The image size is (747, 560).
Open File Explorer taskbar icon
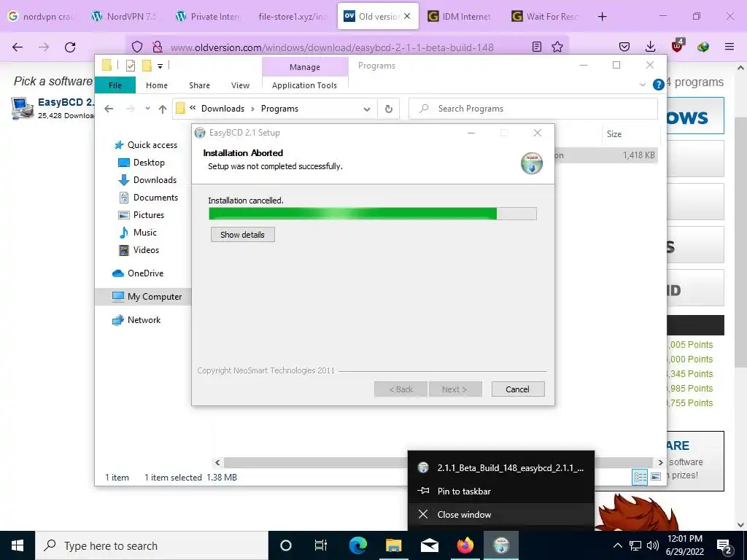pos(393,545)
